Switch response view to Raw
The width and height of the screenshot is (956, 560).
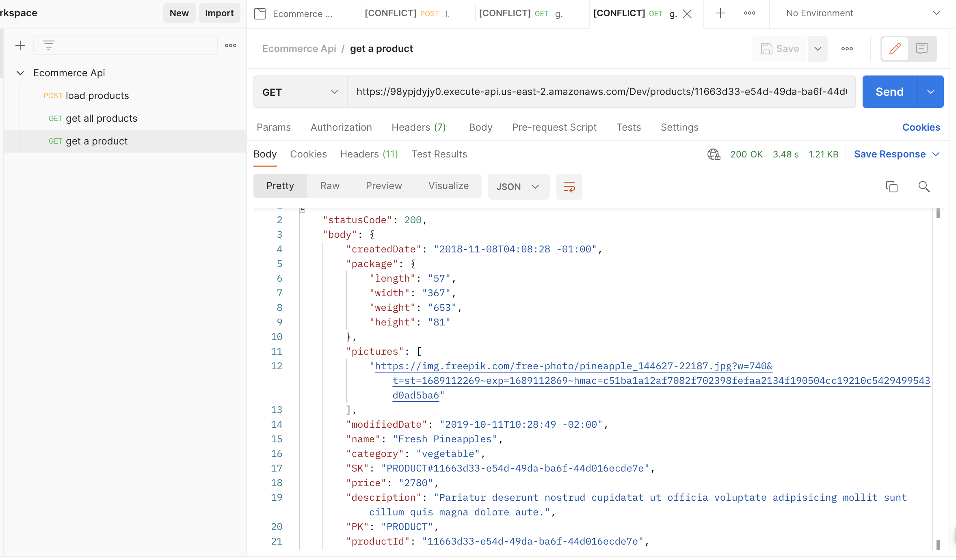[x=329, y=186]
